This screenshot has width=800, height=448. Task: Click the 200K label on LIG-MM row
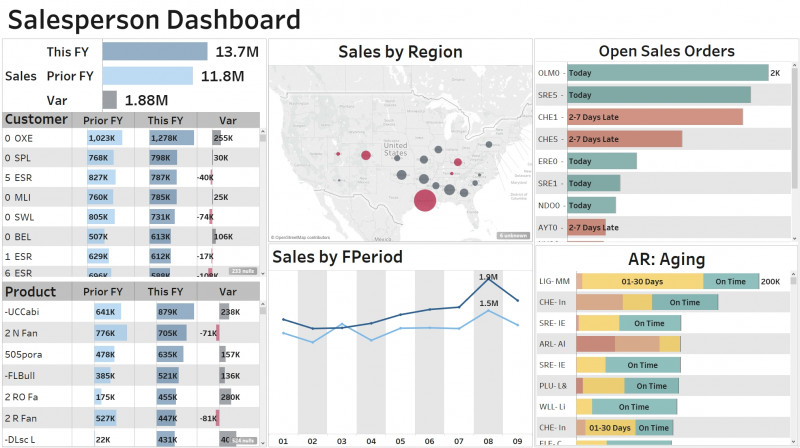click(770, 281)
